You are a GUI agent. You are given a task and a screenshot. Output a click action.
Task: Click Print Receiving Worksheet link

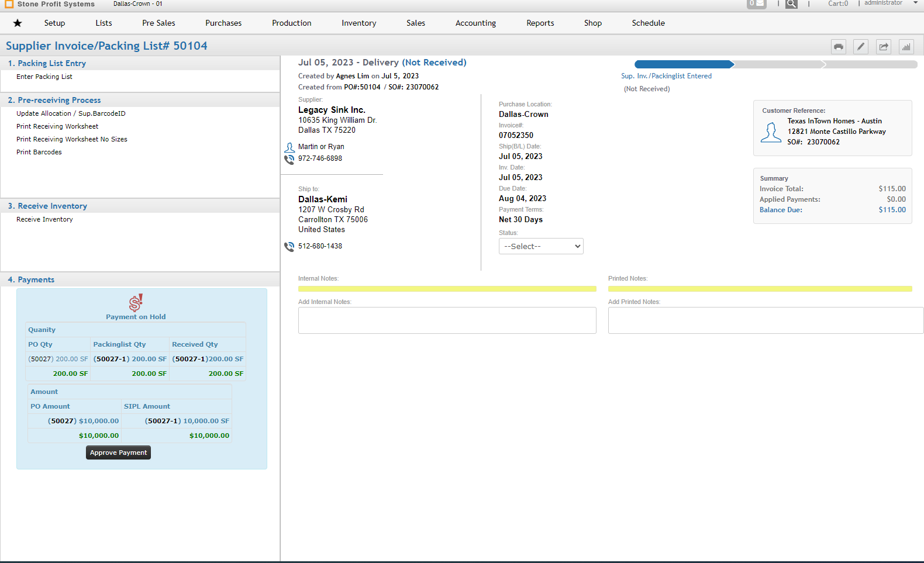coord(57,126)
